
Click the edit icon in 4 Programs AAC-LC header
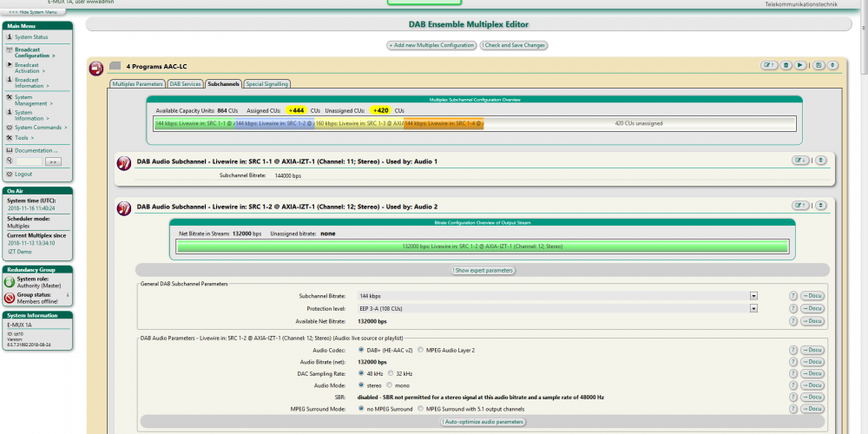[769, 65]
